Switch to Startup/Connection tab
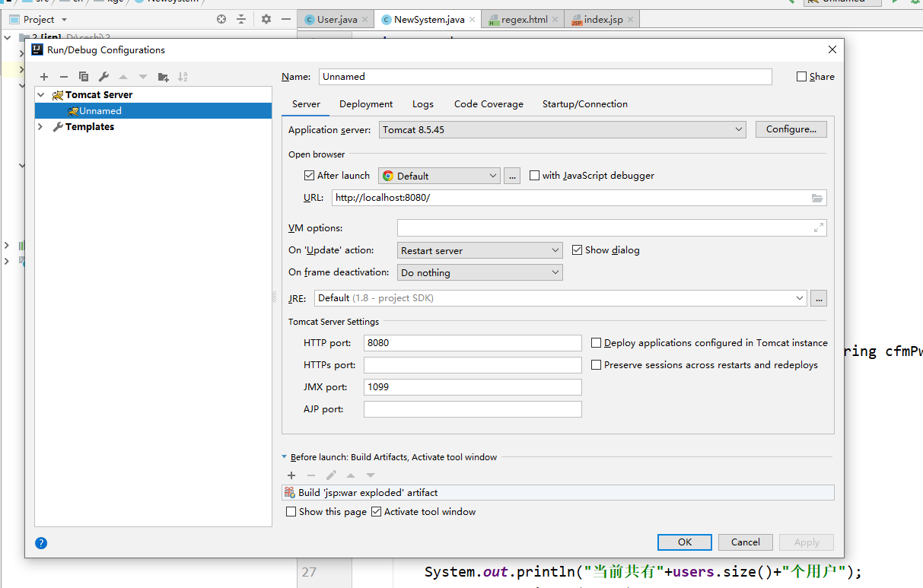Viewport: 923px width, 588px height. (585, 104)
